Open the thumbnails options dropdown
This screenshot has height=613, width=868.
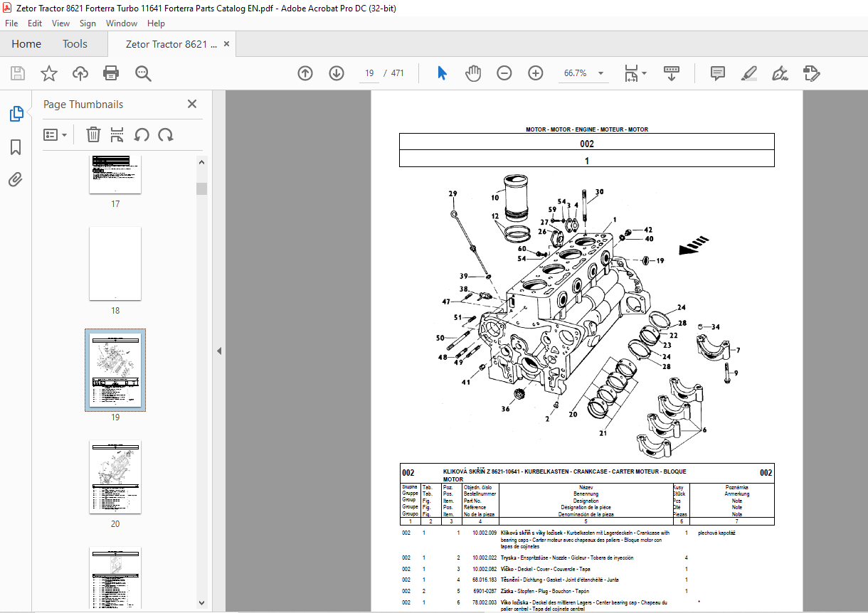(55, 134)
